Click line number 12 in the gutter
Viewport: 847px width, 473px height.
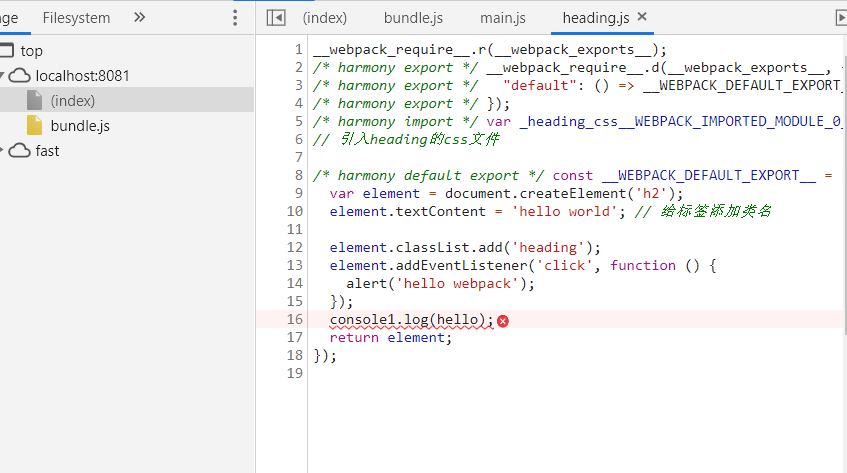295,247
